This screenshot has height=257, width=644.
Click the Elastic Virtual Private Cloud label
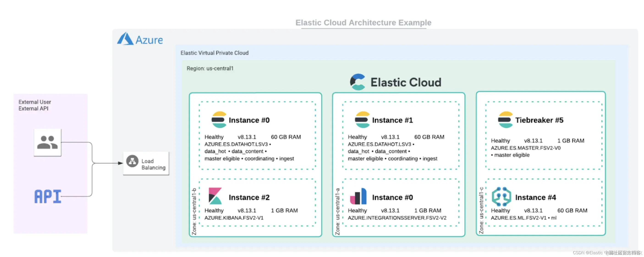[x=214, y=53]
